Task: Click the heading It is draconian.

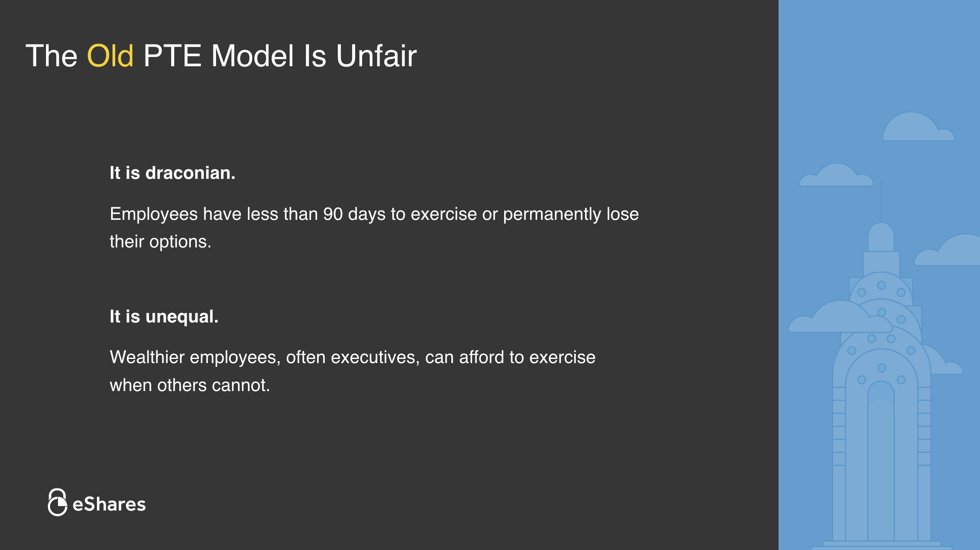Action: tap(172, 173)
